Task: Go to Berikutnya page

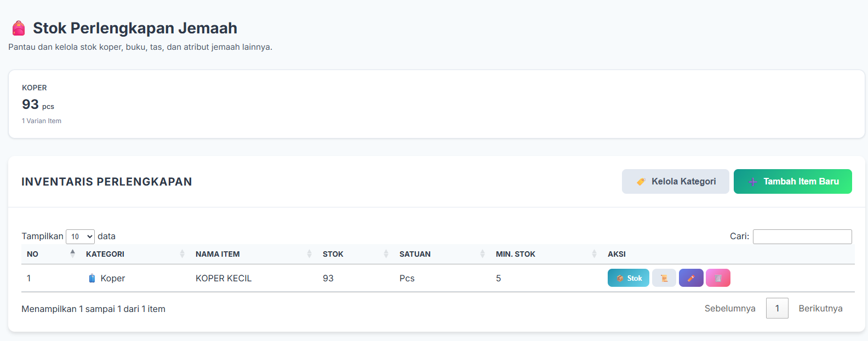Action: click(820, 308)
